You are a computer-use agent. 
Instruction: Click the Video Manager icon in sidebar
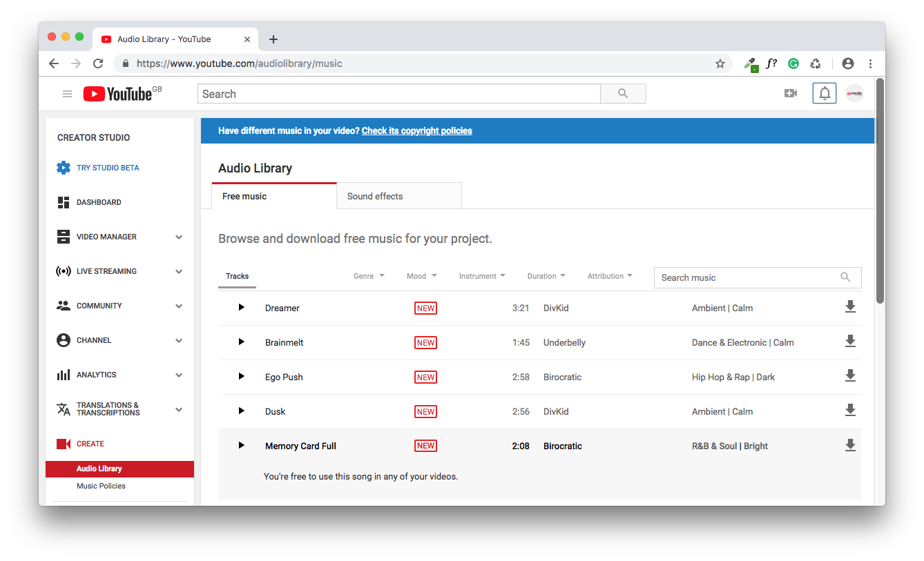tap(64, 237)
